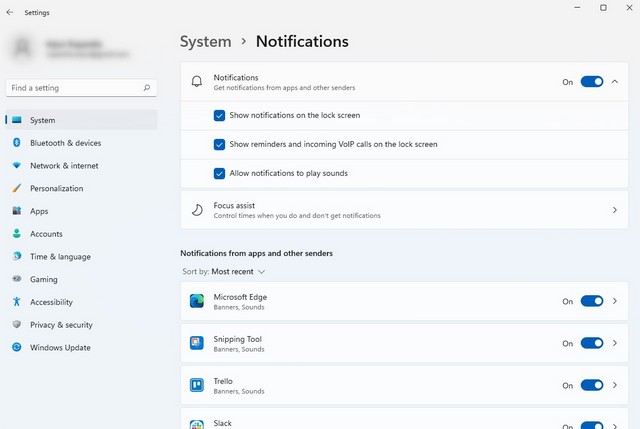Open the Microsoft Edge app row
Viewport: 640px width, 429px height.
coord(404,301)
